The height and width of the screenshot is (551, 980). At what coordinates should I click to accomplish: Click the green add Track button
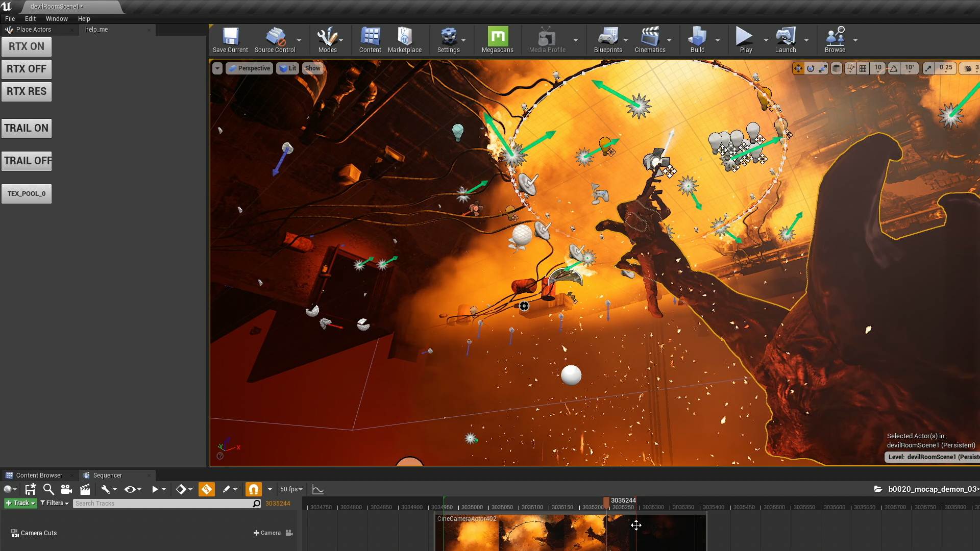20,503
